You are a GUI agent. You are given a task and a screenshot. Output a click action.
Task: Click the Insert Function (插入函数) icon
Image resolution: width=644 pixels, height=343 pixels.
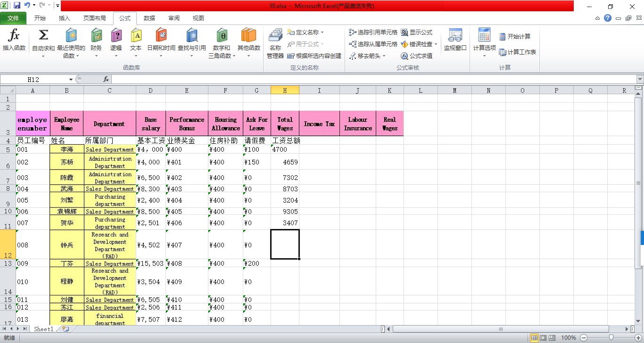(x=14, y=36)
